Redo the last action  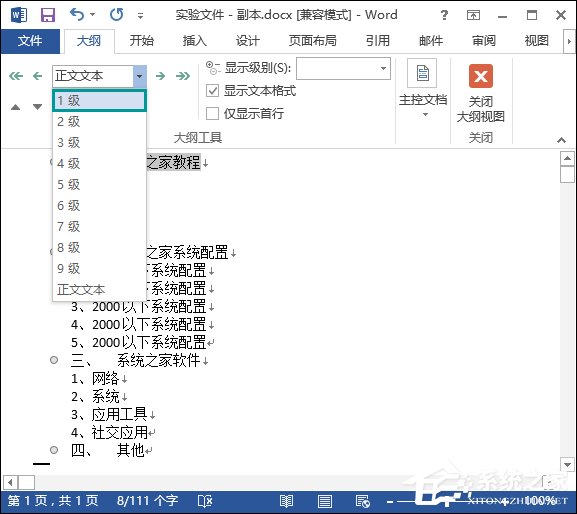(x=117, y=15)
